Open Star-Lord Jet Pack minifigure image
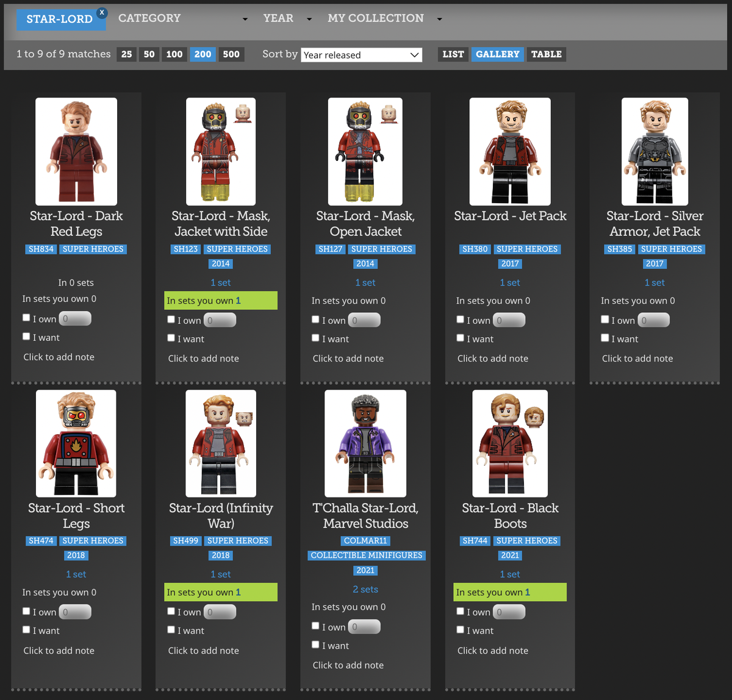732x700 pixels. click(x=510, y=151)
